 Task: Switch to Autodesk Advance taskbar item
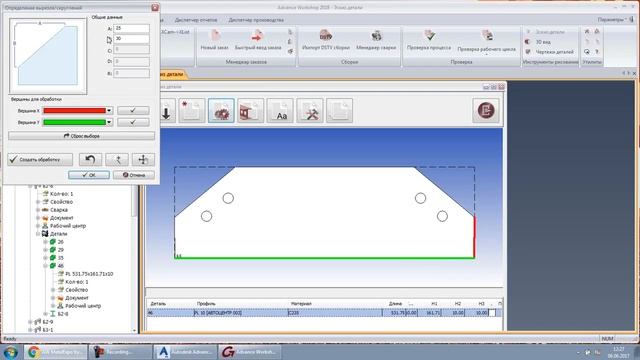pos(185,352)
